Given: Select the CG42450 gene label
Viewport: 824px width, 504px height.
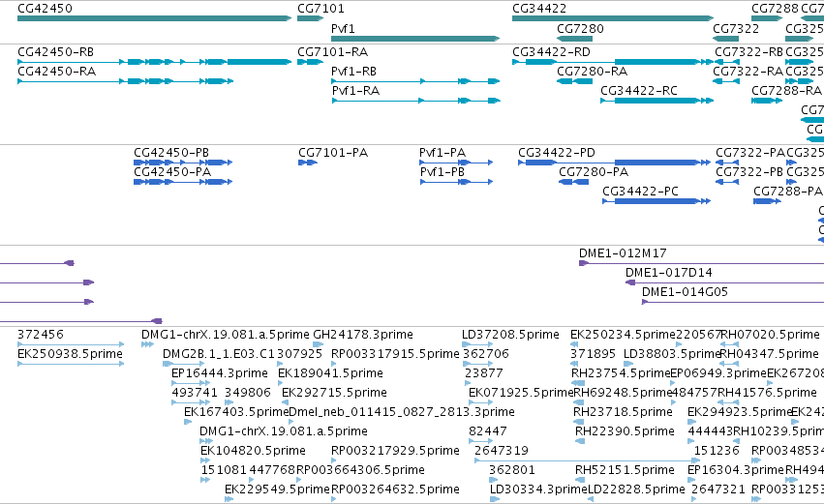Looking at the screenshot, I should (45, 9).
